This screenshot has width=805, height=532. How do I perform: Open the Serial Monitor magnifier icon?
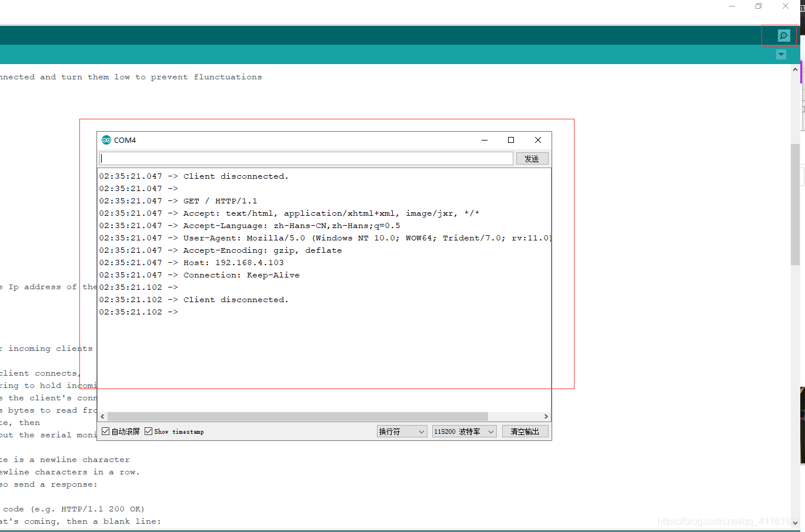(784, 36)
